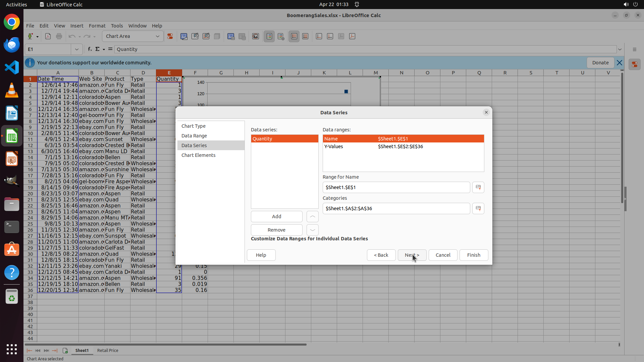644x362 pixels.
Task: Click the shrink button beside Categories field
Action: pos(478,208)
